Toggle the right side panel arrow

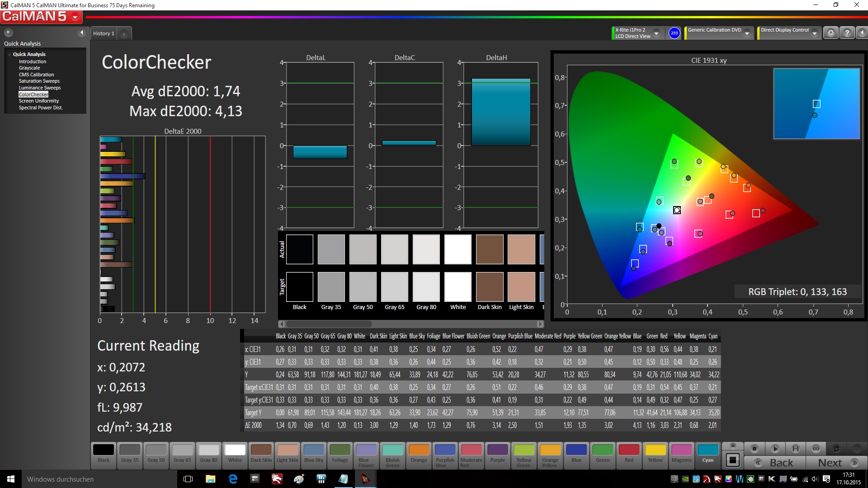coord(862,33)
